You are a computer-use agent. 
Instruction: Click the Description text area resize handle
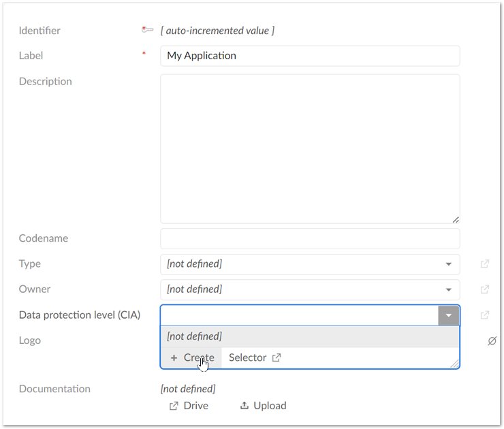[x=456, y=219]
